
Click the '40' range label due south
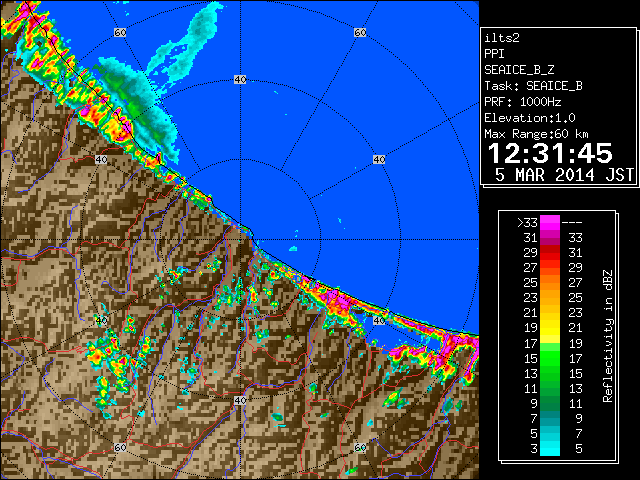pos(240,400)
